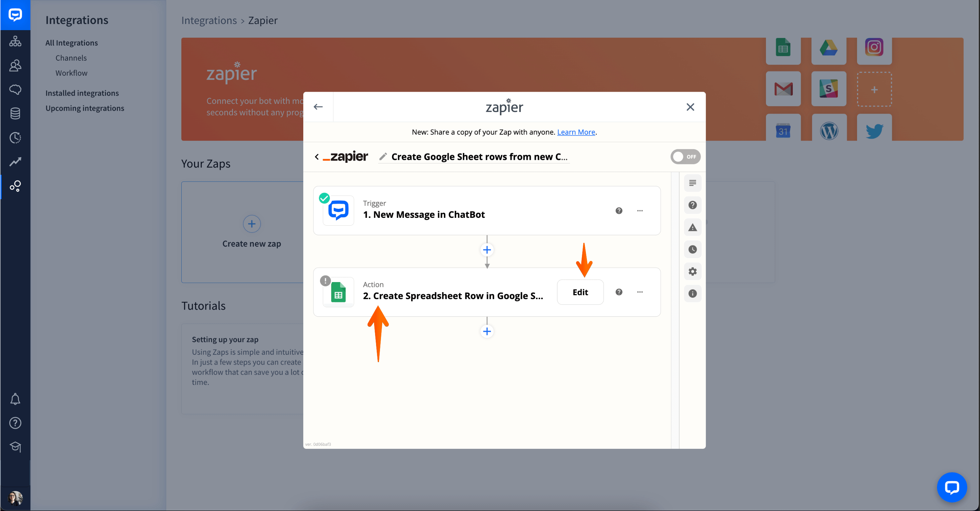Image resolution: width=980 pixels, height=511 pixels.
Task: Click Edit on the Action step
Action: point(580,292)
